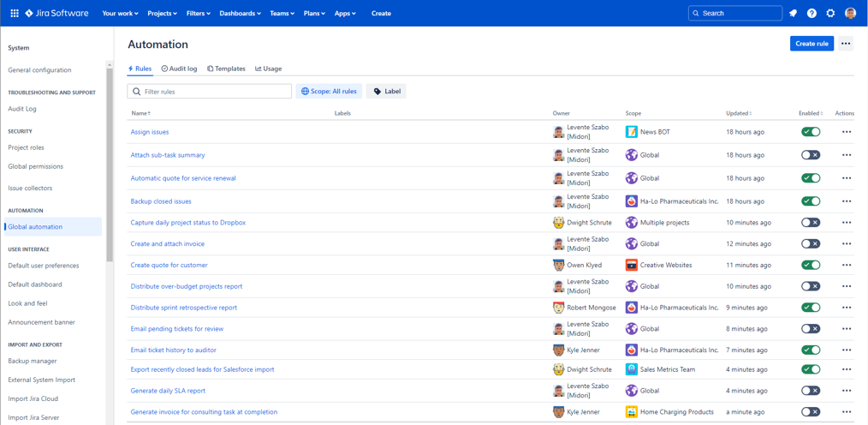Enable the Create and attach invoice toggle
The width and height of the screenshot is (868, 425).
pyautogui.click(x=811, y=244)
